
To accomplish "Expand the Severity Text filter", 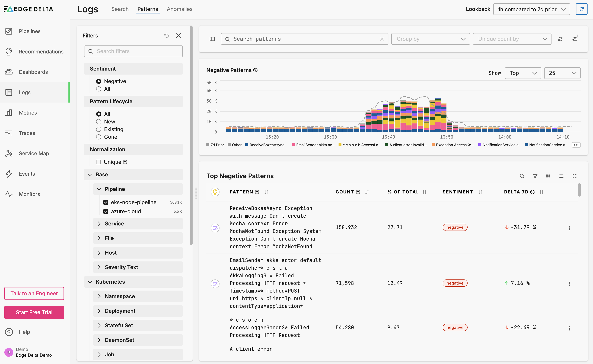I will [138, 267].
